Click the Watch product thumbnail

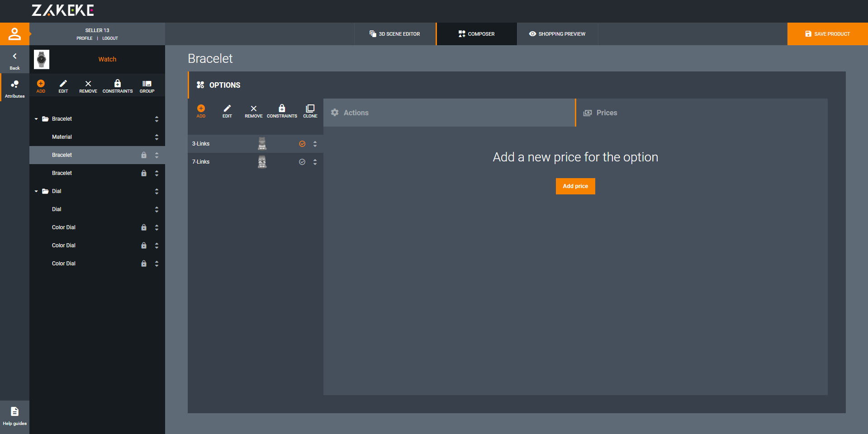[42, 59]
